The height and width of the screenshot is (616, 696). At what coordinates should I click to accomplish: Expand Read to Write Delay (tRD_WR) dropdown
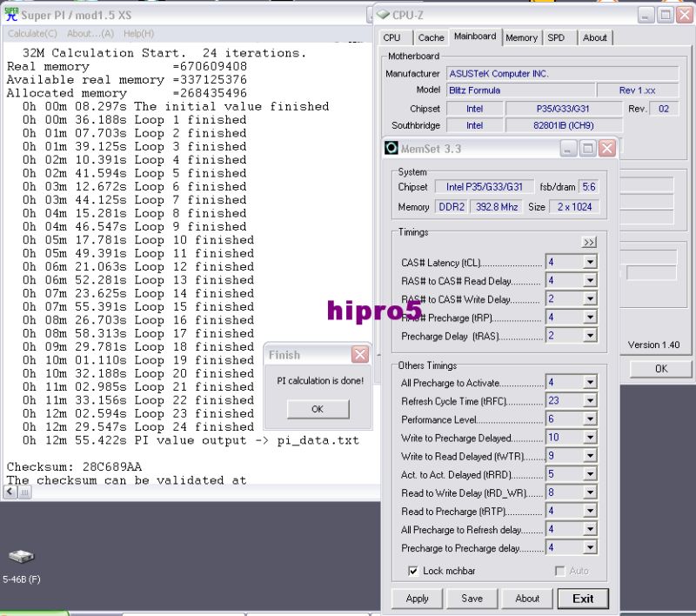coord(590,492)
